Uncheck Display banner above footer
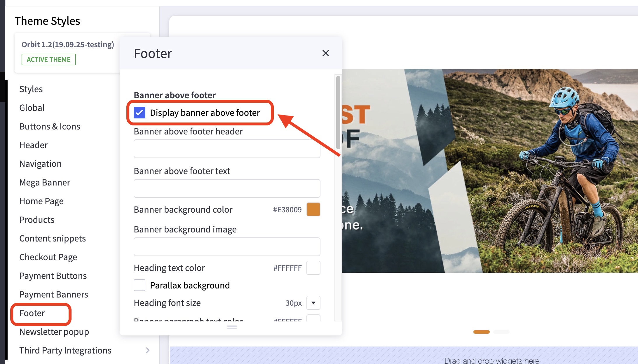Viewport: 638px width, 364px height. 140,113
